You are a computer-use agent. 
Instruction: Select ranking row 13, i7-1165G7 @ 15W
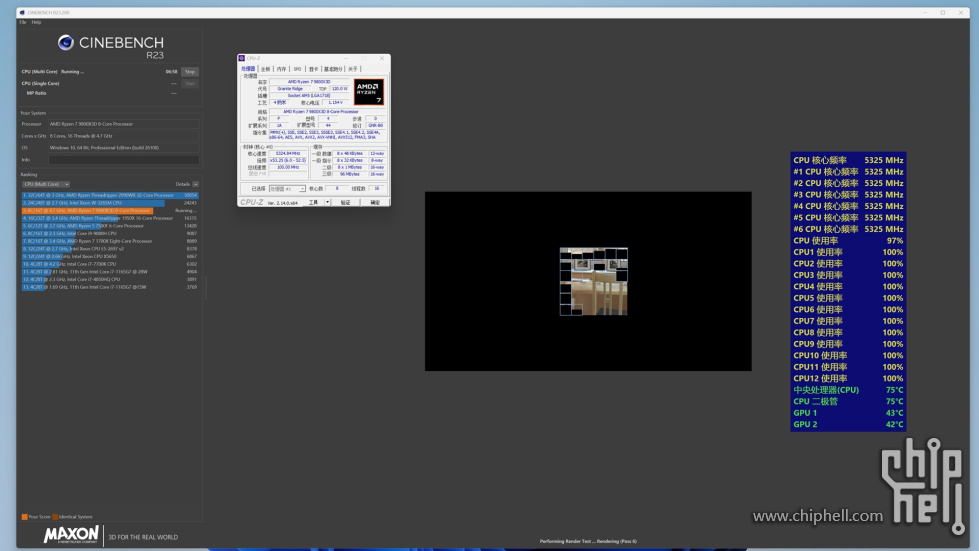tap(110, 287)
